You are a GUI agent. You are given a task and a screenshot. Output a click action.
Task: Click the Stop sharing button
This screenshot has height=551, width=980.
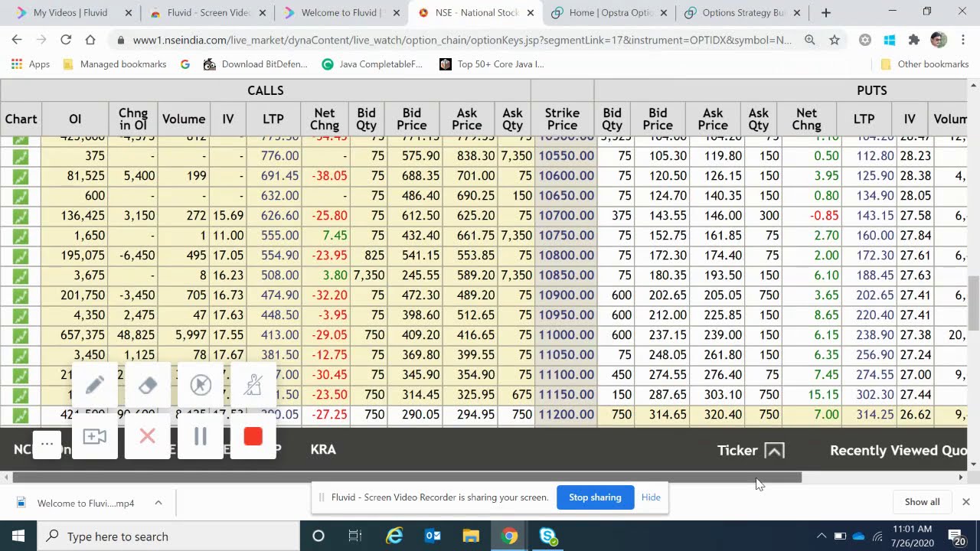pos(595,497)
